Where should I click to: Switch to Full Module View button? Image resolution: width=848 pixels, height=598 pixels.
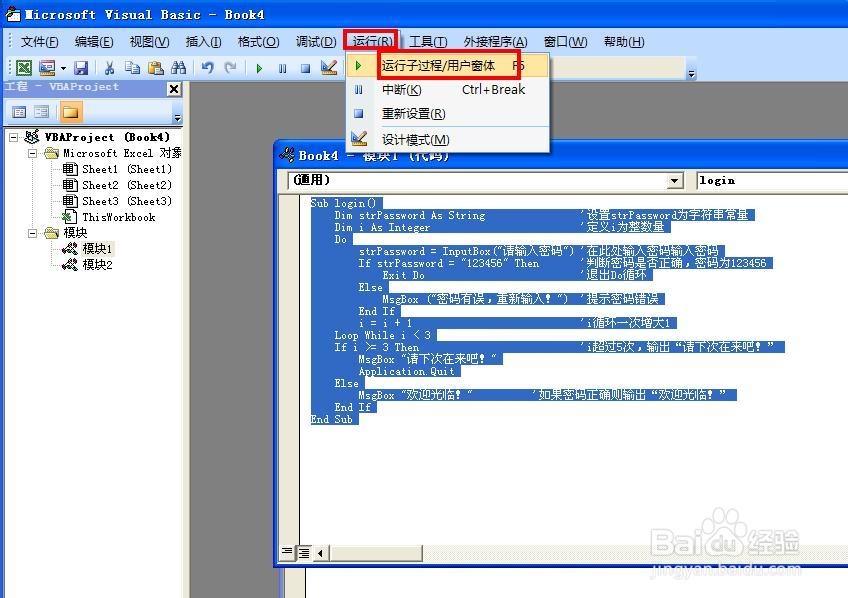tap(304, 553)
